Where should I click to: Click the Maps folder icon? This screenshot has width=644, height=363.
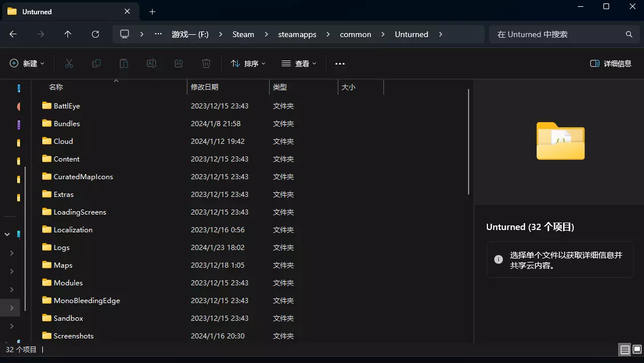(x=47, y=265)
